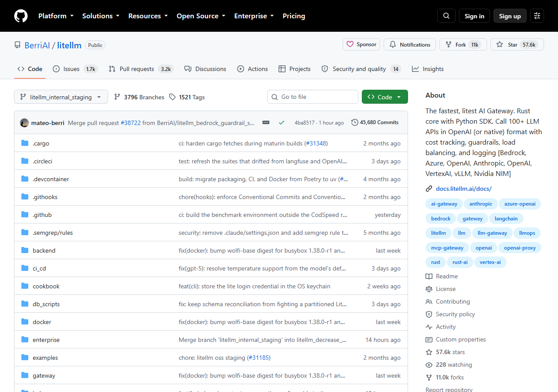
Task: Click the docker folder icon
Action: click(x=25, y=322)
